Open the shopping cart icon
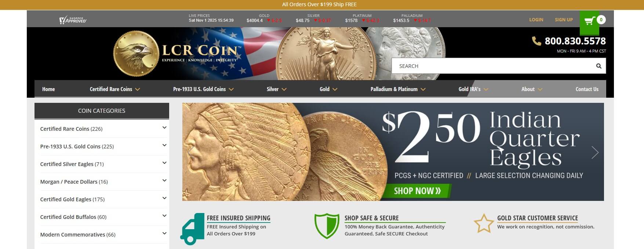Image resolution: width=644 pixels, height=249 pixels. click(589, 21)
